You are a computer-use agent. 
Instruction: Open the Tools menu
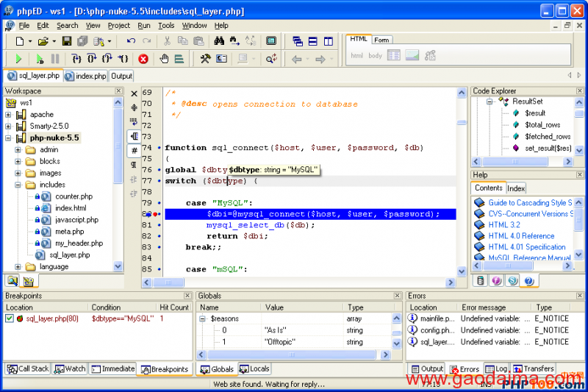[166, 26]
